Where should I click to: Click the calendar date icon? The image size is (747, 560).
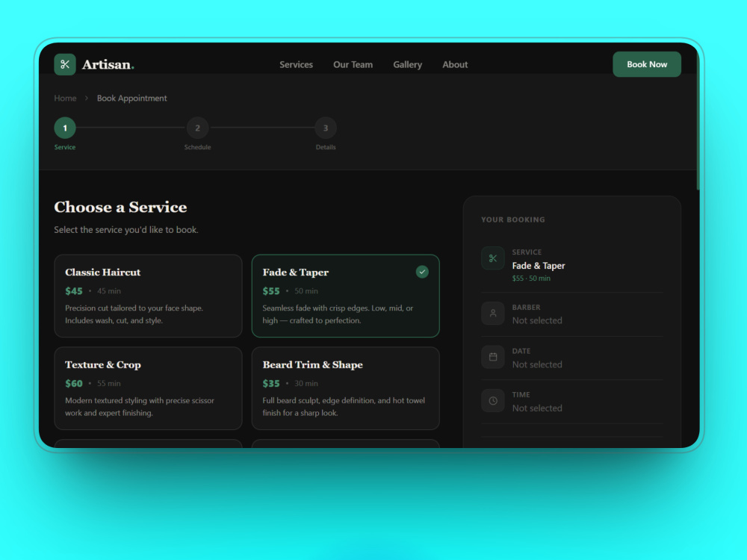(x=492, y=357)
